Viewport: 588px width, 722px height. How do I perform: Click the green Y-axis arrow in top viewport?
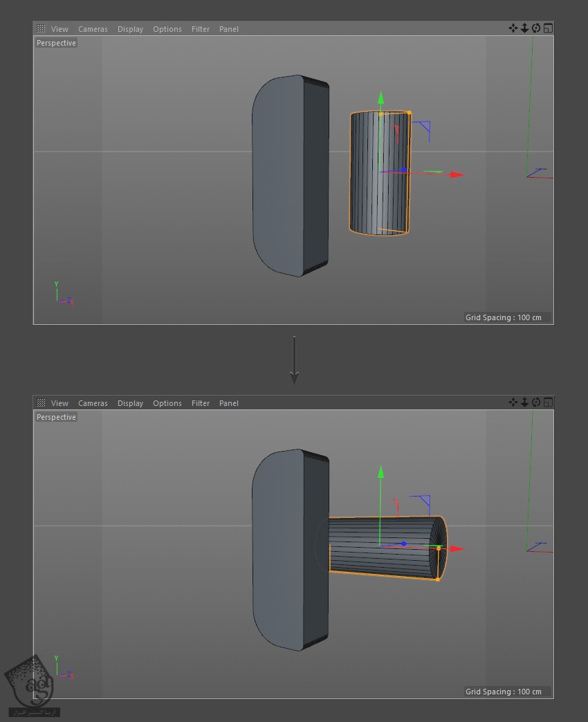pyautogui.click(x=380, y=98)
